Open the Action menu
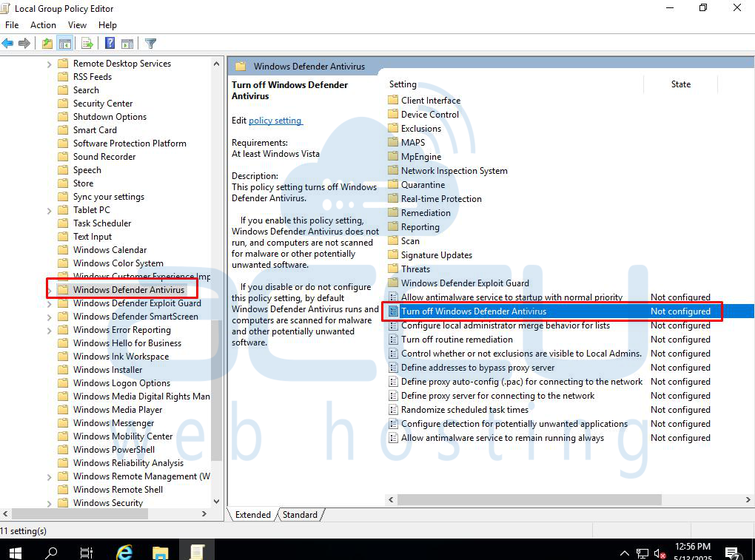Image resolution: width=755 pixels, height=560 pixels. click(44, 25)
